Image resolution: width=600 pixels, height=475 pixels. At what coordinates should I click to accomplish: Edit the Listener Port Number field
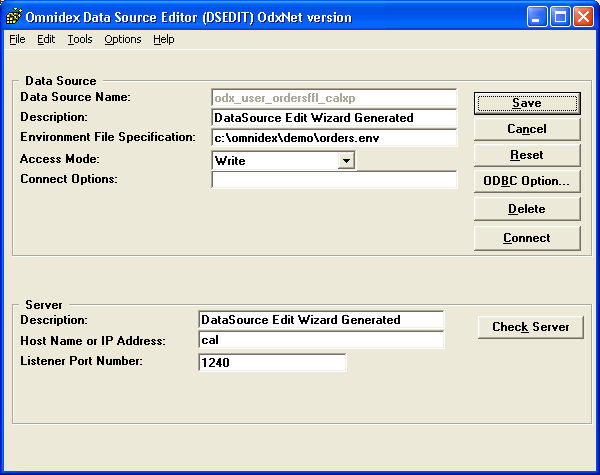(272, 362)
